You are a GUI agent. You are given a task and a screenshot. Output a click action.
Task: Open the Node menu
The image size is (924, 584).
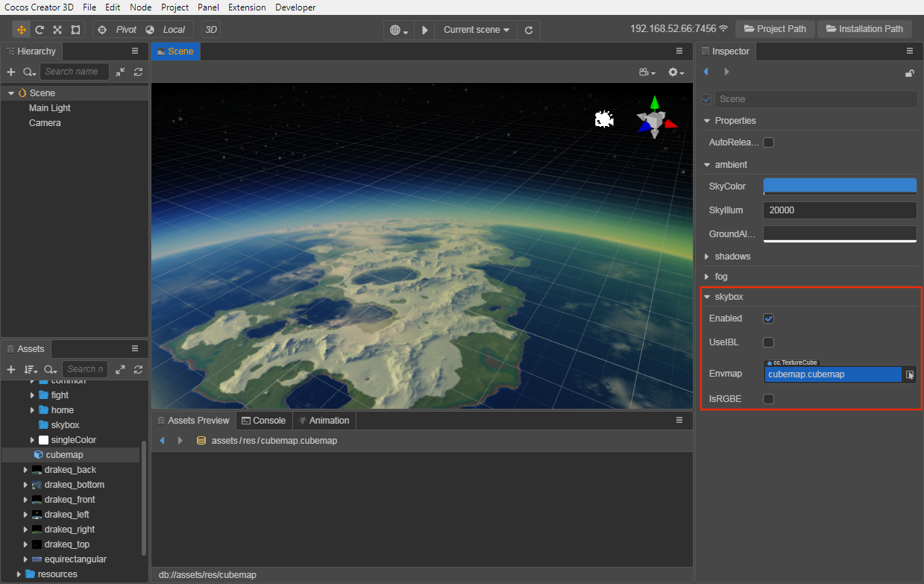tap(140, 7)
